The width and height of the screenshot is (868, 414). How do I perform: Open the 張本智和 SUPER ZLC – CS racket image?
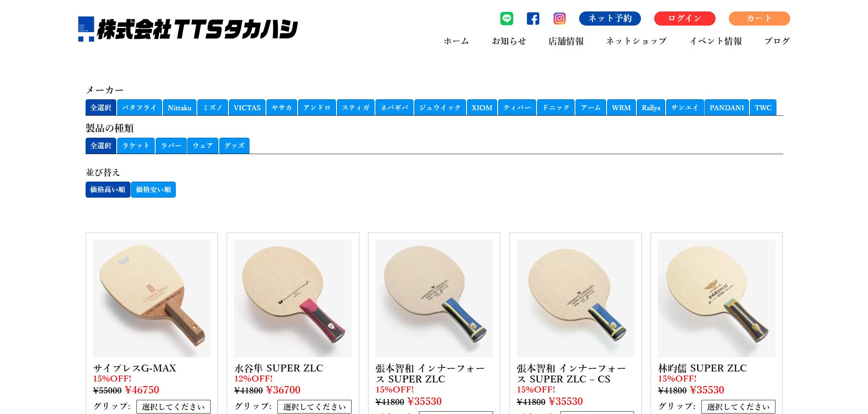click(575, 298)
